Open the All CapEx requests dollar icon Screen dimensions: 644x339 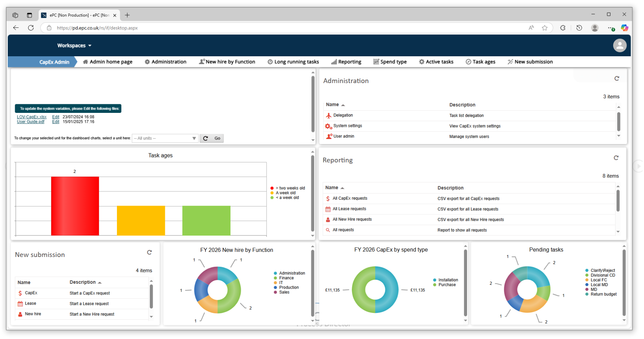[x=327, y=198]
